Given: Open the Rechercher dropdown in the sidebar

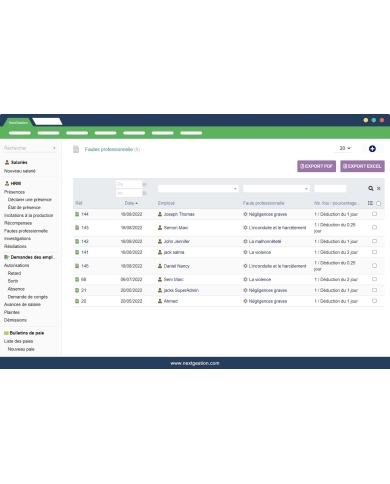Looking at the screenshot, I should 30,148.
